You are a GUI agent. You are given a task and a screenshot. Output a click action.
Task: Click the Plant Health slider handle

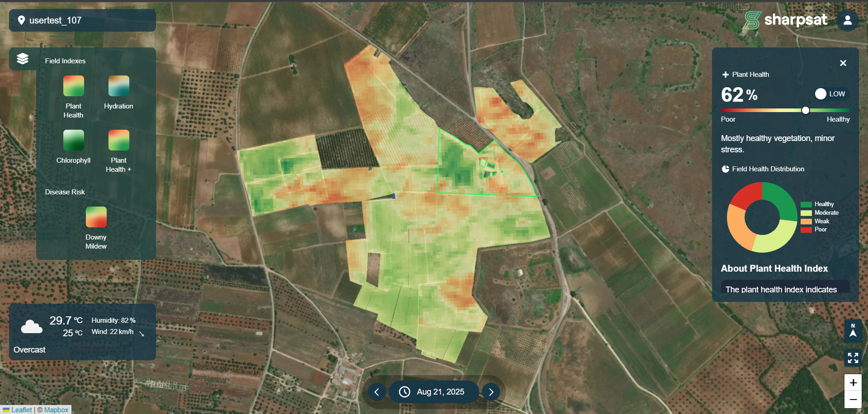click(x=805, y=110)
